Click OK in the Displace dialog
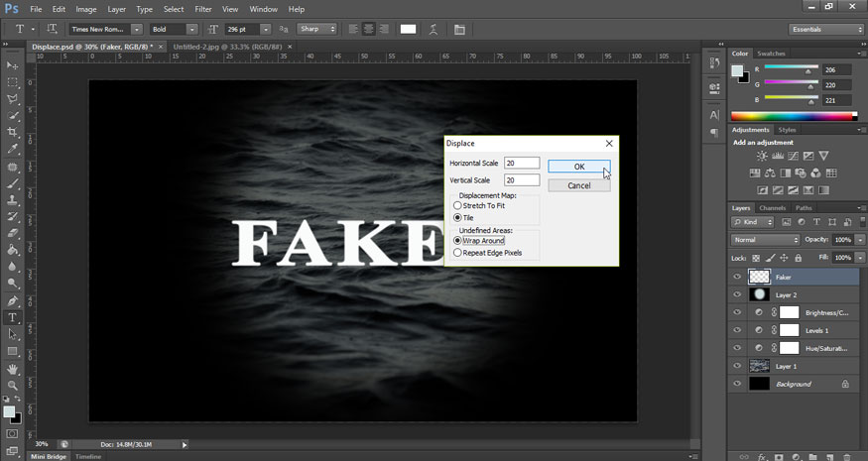Screen dimensions: 868x461 579,167
